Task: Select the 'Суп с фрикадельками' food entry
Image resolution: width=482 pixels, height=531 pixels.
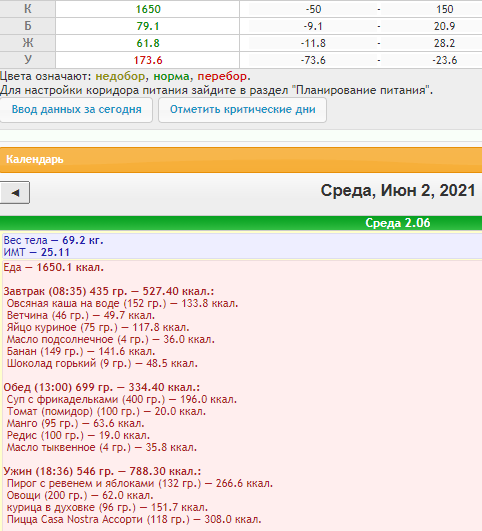Action: click(122, 399)
